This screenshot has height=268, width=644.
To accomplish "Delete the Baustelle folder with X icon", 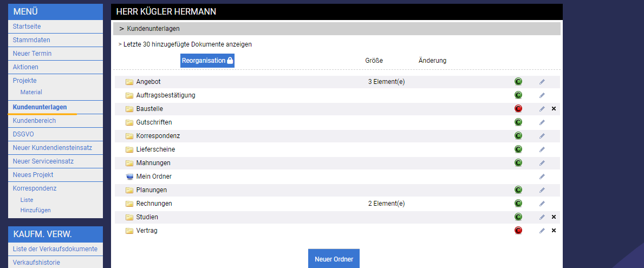I will tap(554, 109).
